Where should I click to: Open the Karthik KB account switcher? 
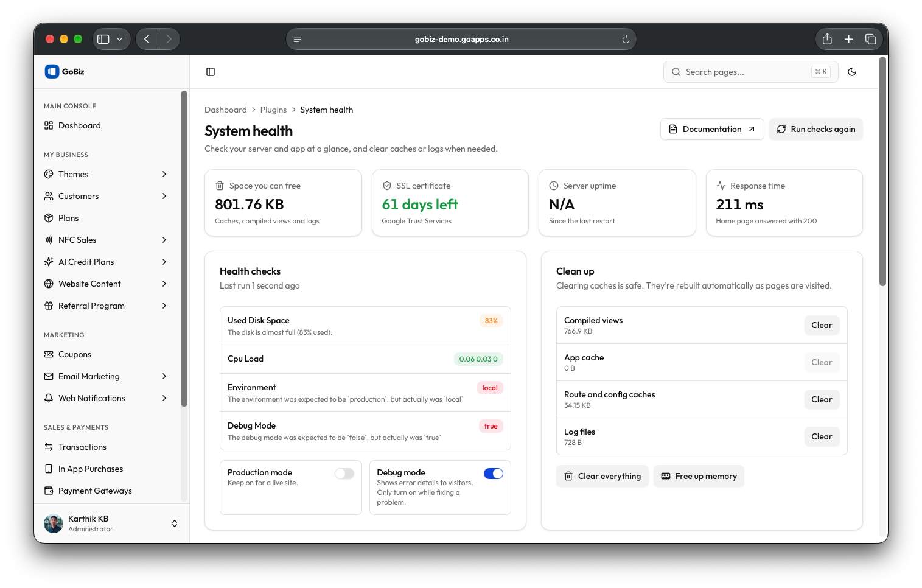(x=175, y=523)
